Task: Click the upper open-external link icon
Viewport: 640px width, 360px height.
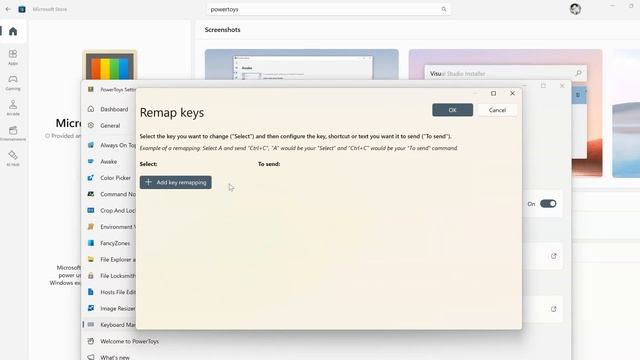Action: (x=553, y=256)
